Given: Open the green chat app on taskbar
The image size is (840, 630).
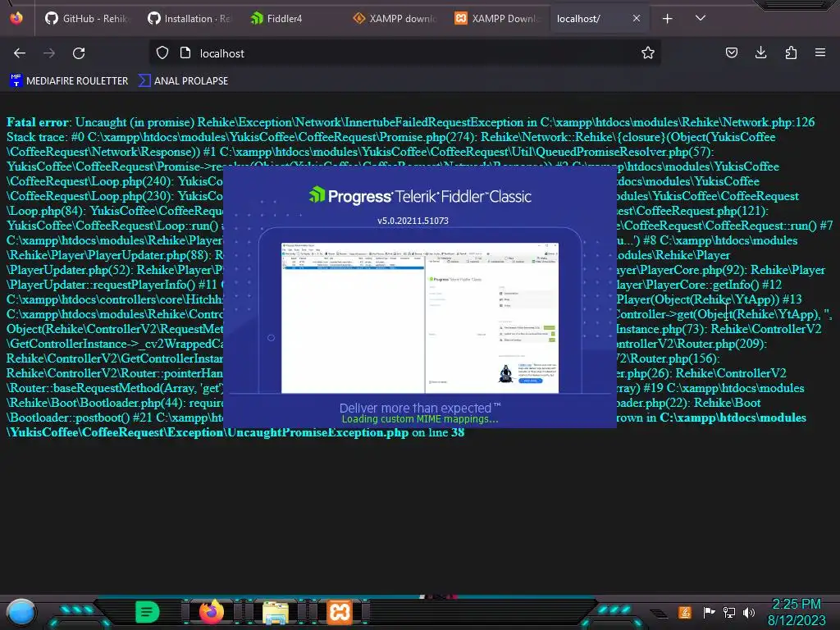Looking at the screenshot, I should pos(147,612).
